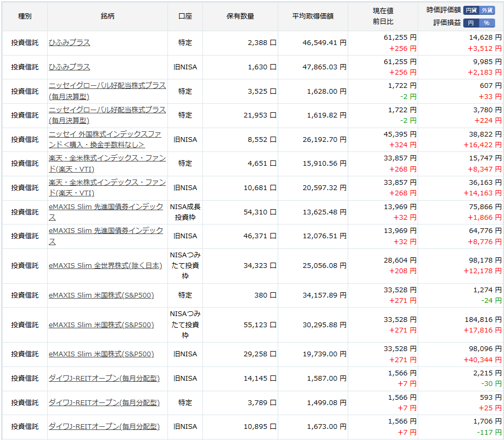
Task: Switch valuation display to 外貨
Action: [487, 10]
